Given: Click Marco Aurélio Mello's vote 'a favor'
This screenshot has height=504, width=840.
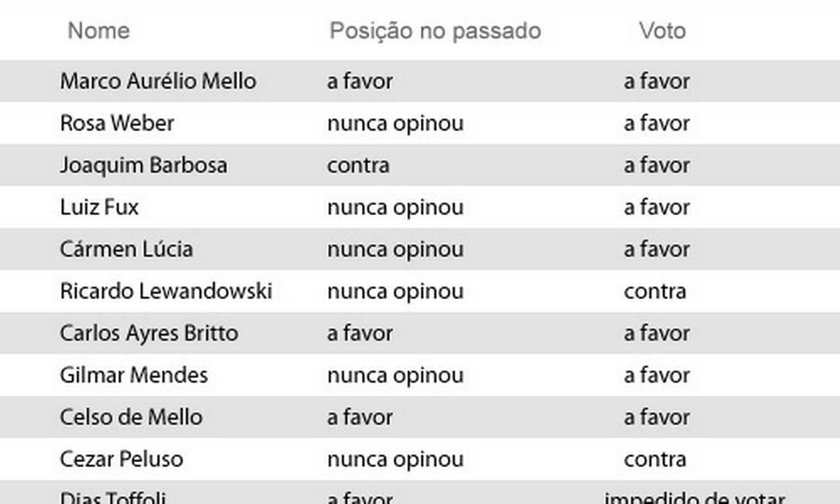Looking at the screenshot, I should click(x=657, y=81).
